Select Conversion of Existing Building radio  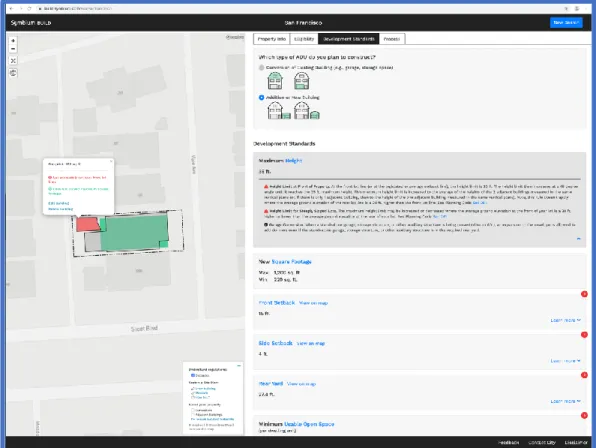(x=261, y=68)
